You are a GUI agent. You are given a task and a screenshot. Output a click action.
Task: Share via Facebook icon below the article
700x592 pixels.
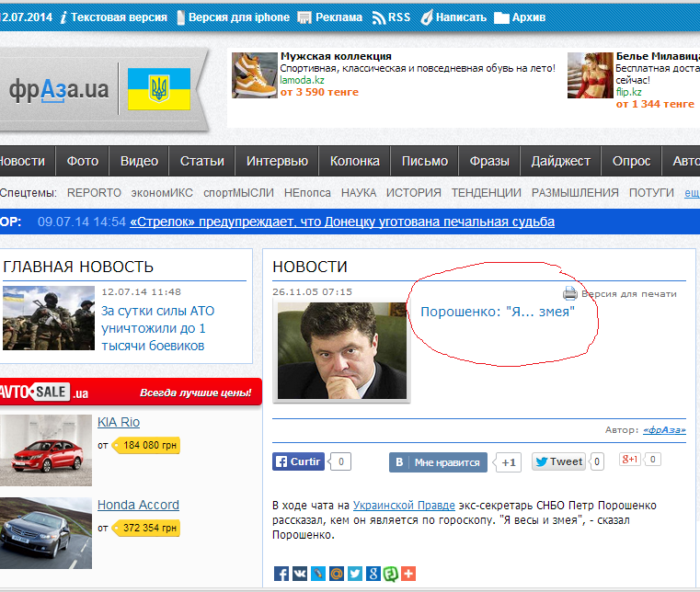[281, 574]
